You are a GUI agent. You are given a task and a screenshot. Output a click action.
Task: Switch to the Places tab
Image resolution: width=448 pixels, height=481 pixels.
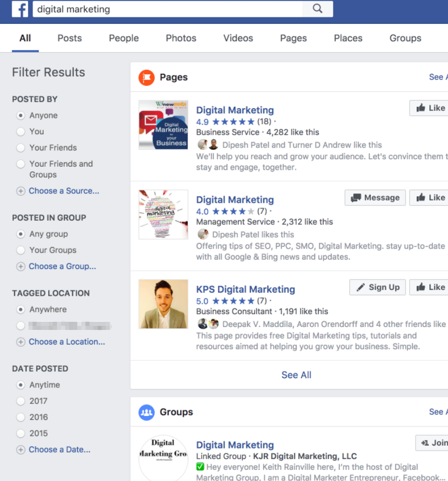348,38
